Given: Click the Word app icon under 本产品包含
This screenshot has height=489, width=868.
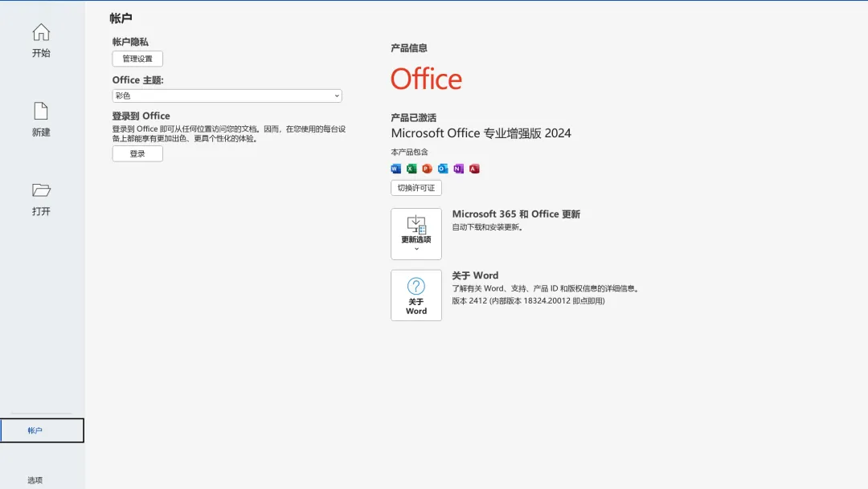Looking at the screenshot, I should (x=395, y=169).
